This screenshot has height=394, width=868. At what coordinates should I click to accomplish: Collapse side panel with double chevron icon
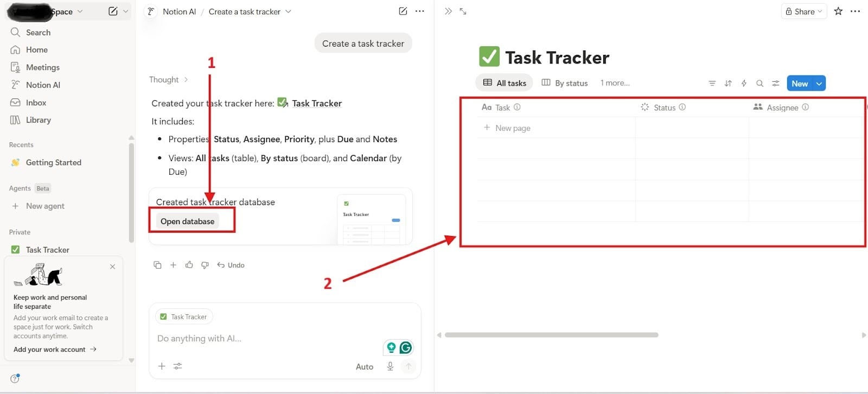[448, 11]
